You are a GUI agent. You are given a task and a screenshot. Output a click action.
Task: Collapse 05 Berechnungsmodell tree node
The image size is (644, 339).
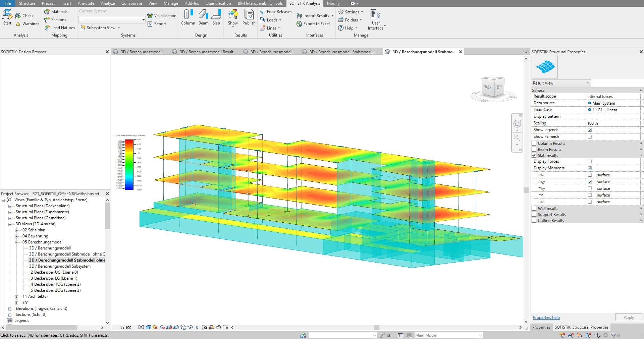pos(16,242)
